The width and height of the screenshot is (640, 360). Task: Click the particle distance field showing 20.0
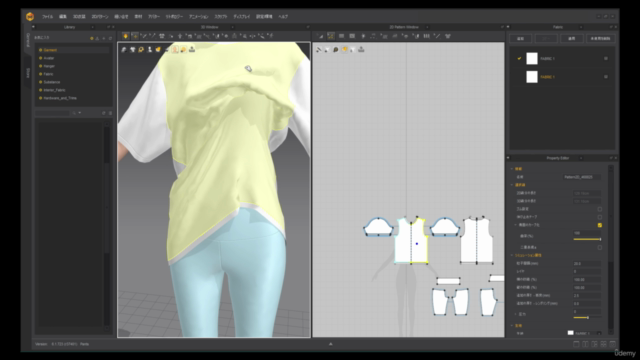pos(587,264)
